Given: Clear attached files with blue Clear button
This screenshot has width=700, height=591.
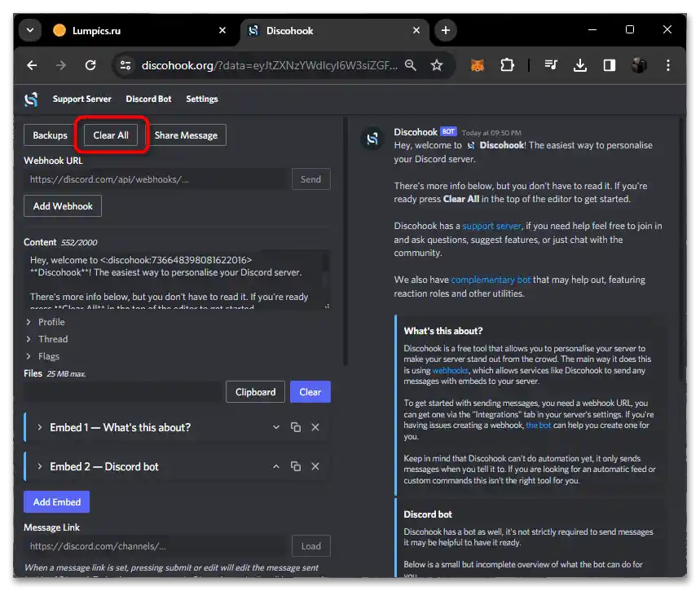Looking at the screenshot, I should 310,392.
